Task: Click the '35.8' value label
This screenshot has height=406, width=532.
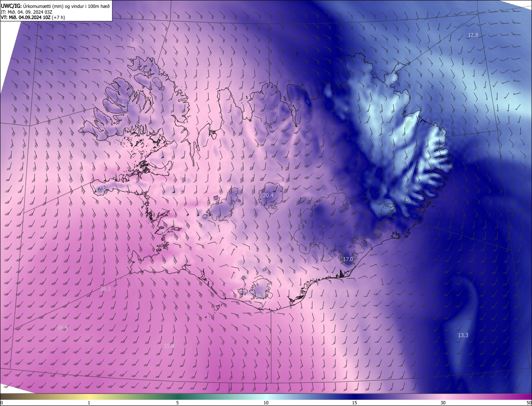Action: tap(169, 345)
